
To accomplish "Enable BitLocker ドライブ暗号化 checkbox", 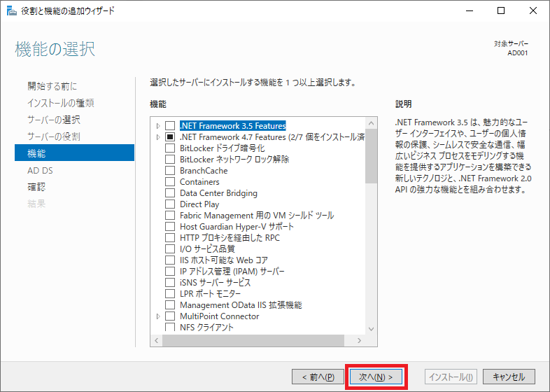I will pyautogui.click(x=170, y=148).
